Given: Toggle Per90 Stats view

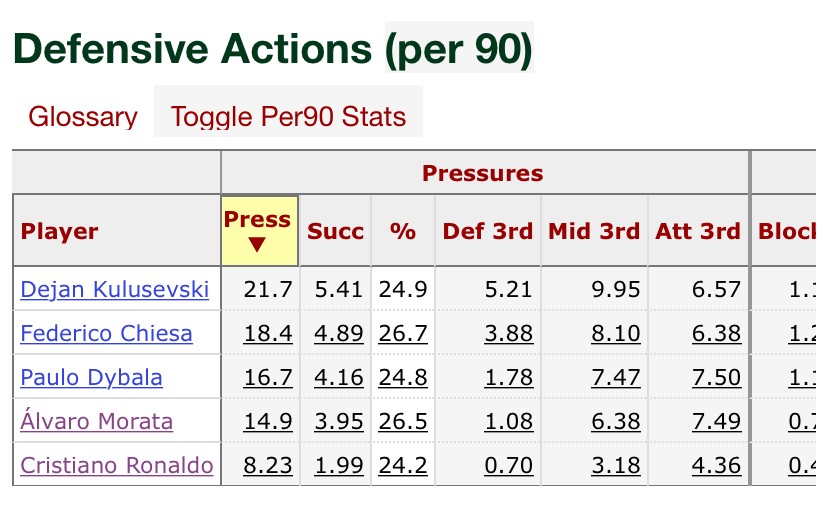Looking at the screenshot, I should point(288,117).
